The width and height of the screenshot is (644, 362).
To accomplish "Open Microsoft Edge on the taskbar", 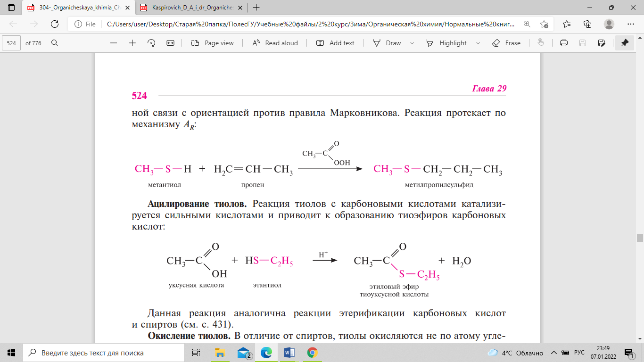I will (266, 353).
